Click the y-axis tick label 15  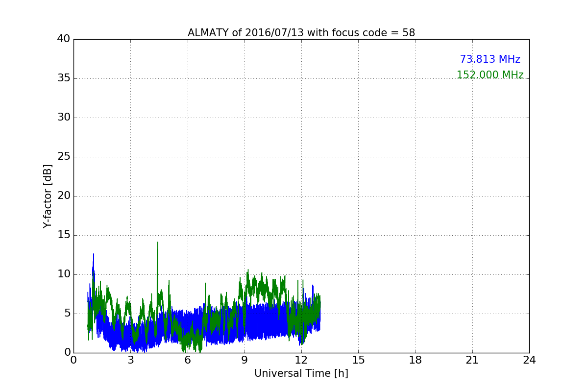[x=64, y=235]
